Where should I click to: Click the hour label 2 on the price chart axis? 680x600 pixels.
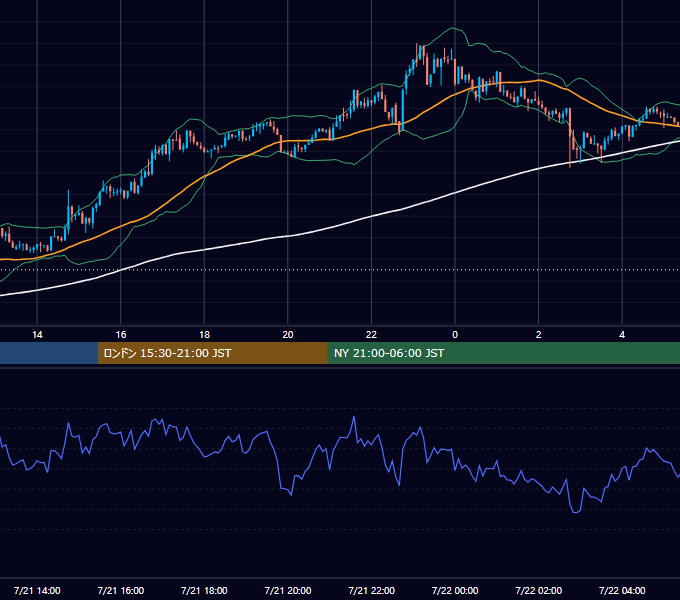coord(539,335)
